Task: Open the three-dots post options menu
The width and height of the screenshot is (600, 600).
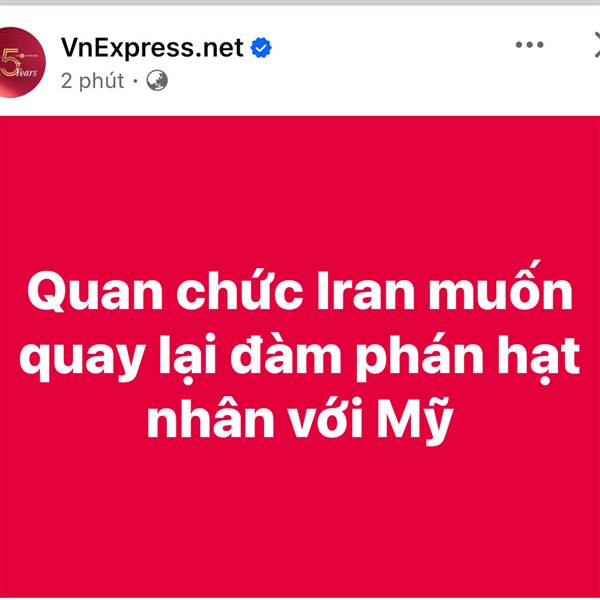Action: (529, 45)
